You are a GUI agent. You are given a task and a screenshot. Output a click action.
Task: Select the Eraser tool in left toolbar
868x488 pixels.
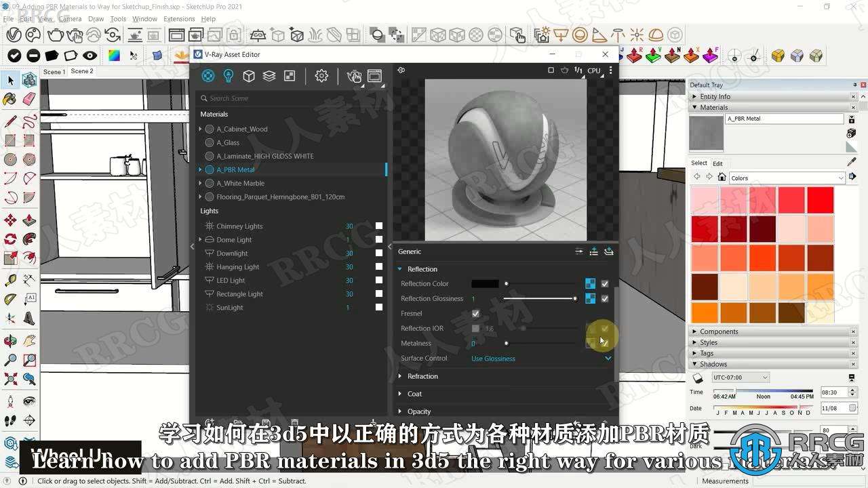(29, 99)
